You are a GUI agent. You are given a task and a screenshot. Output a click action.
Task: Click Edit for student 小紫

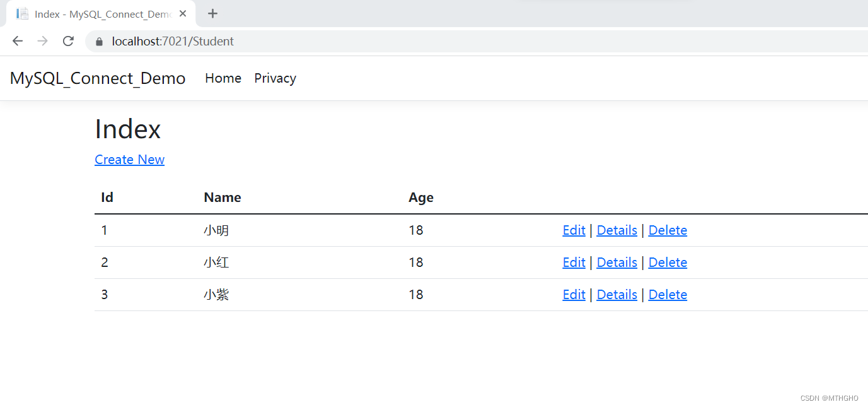pos(574,295)
